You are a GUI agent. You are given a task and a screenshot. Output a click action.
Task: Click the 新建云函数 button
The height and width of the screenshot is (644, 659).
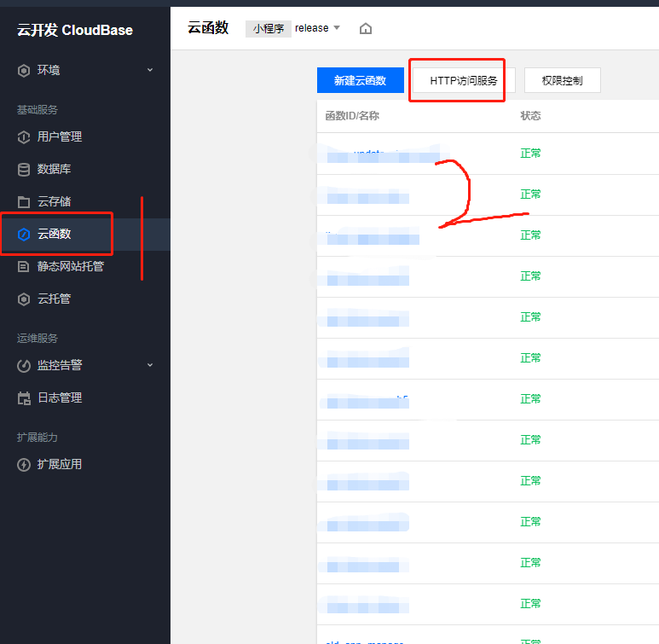360,80
